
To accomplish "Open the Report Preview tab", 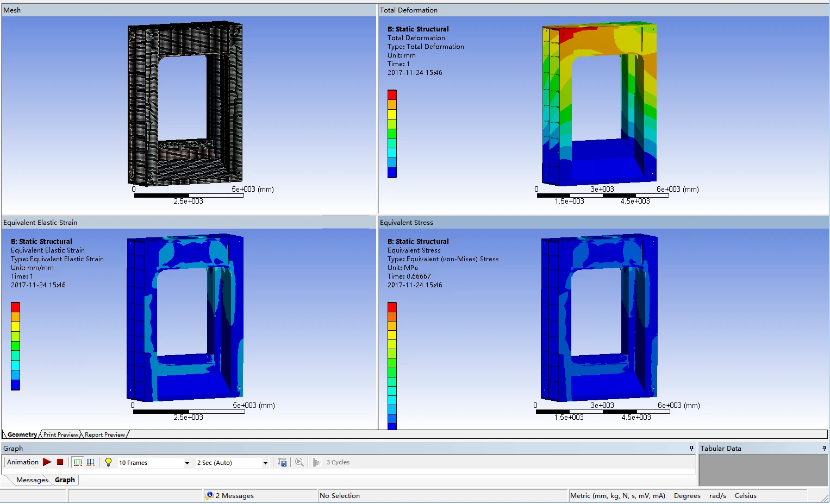I will pos(105,434).
